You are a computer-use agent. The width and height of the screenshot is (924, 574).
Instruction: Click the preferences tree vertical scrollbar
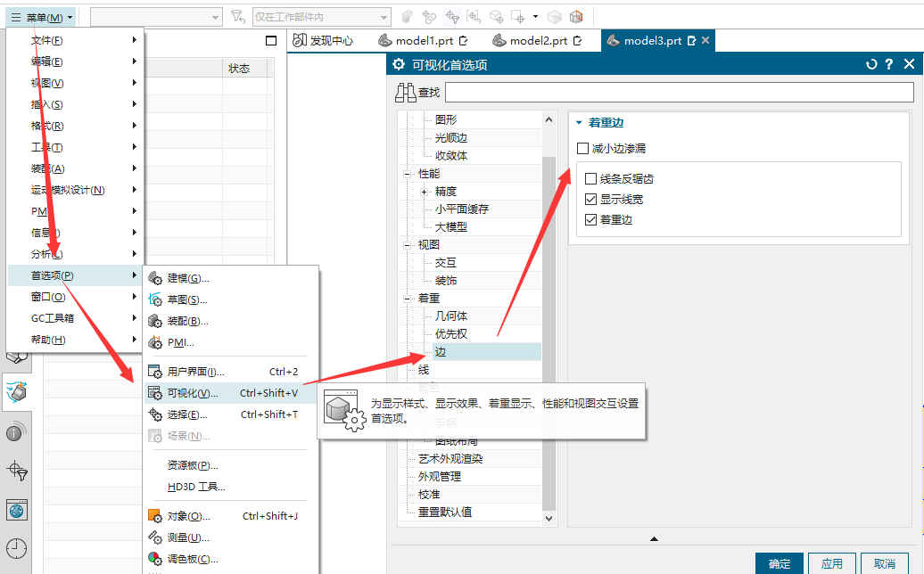549,321
